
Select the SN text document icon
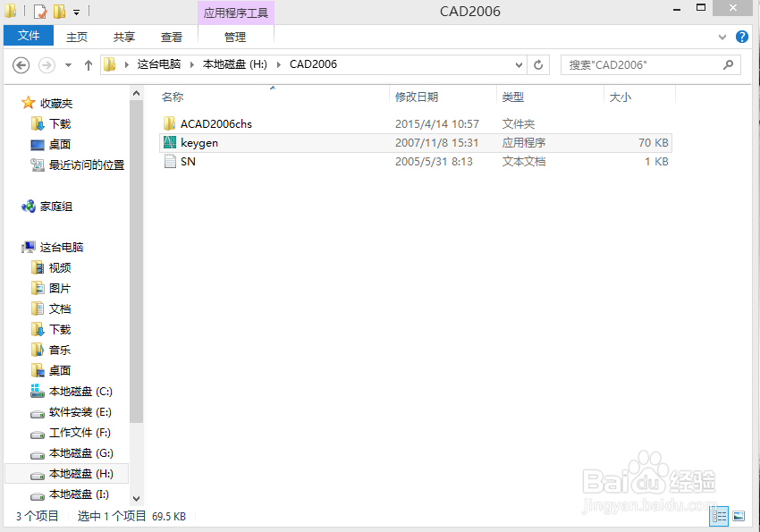[170, 161]
